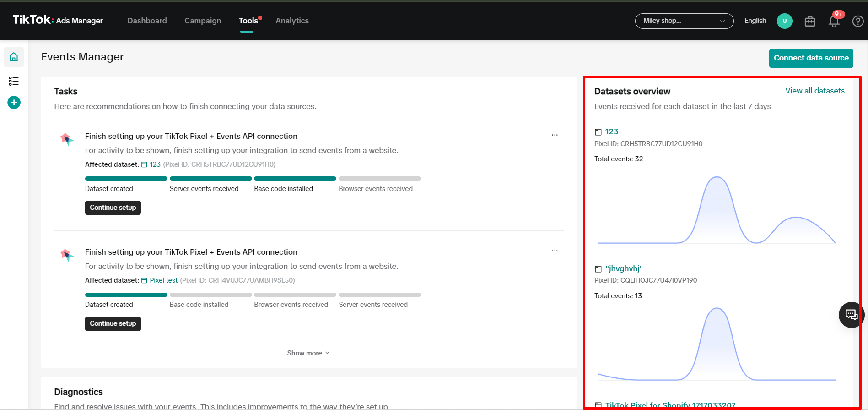The image size is (868, 410).
Task: Expand the Miley shop account dropdown
Action: pos(684,21)
